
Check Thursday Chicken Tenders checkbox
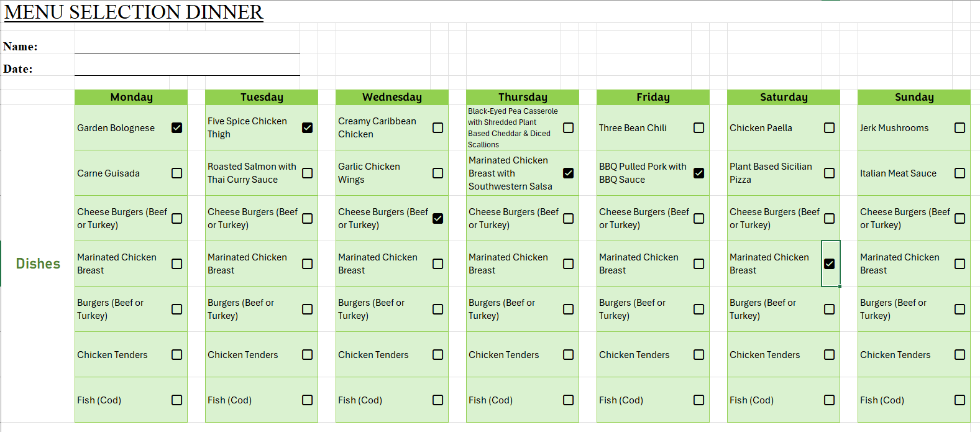pos(569,354)
